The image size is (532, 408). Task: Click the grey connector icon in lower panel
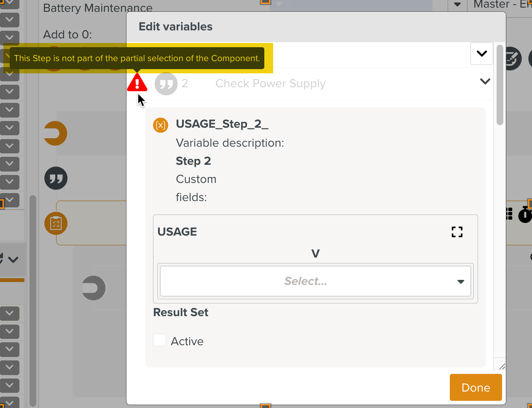[x=94, y=288]
